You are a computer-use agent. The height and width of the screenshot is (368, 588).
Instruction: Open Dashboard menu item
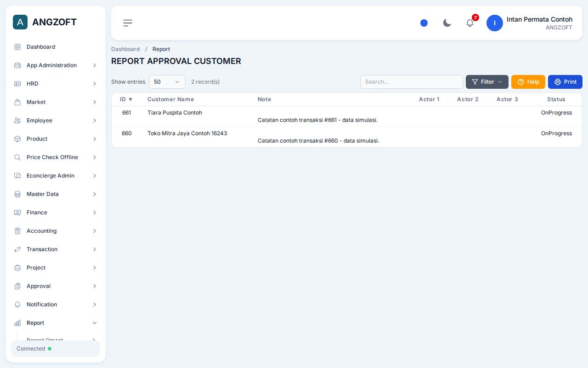pos(56,47)
